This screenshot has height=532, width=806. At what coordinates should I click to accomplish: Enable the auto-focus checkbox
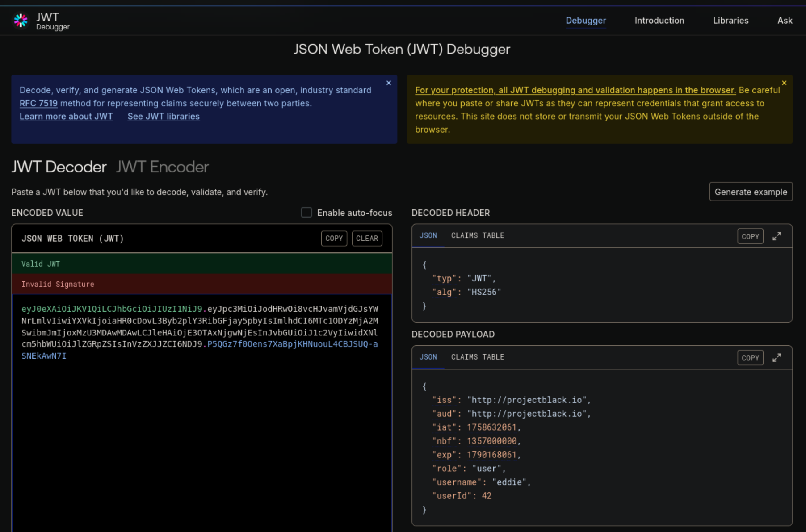[x=306, y=213]
